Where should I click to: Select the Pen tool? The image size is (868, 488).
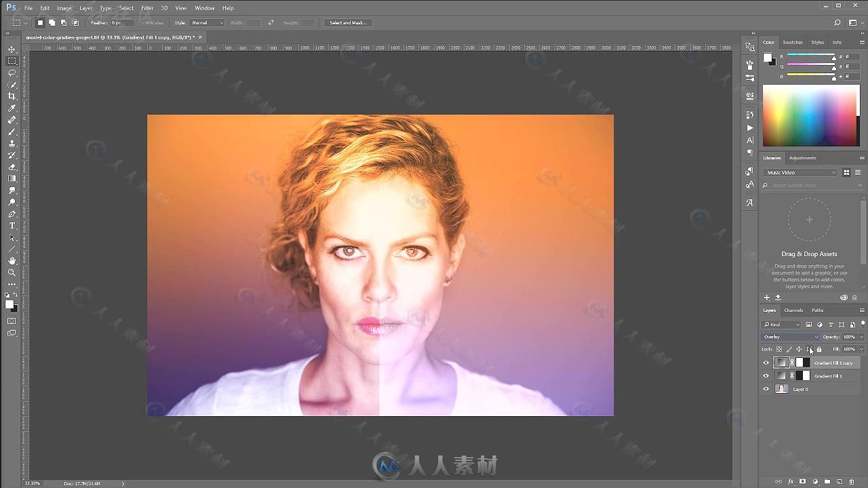(x=12, y=214)
